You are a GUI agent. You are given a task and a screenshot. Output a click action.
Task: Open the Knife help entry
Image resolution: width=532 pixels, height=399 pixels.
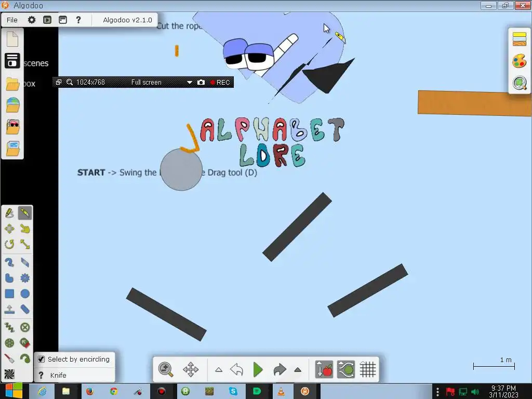point(75,375)
